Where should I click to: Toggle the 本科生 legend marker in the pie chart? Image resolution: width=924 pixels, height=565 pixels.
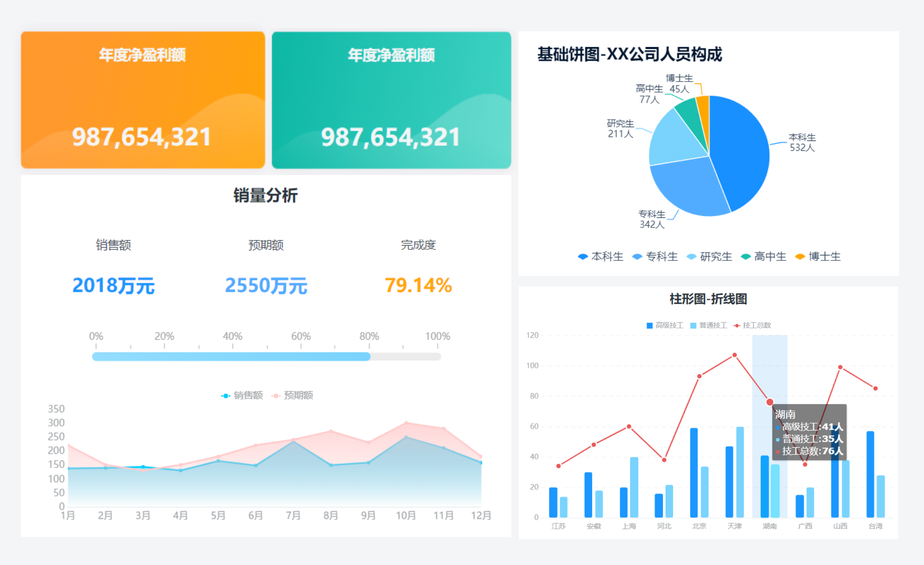point(583,257)
